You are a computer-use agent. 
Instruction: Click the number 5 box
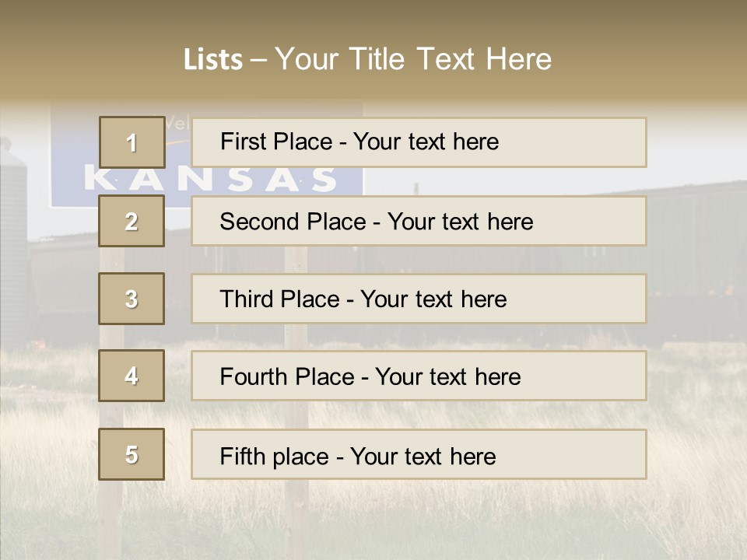(132, 454)
